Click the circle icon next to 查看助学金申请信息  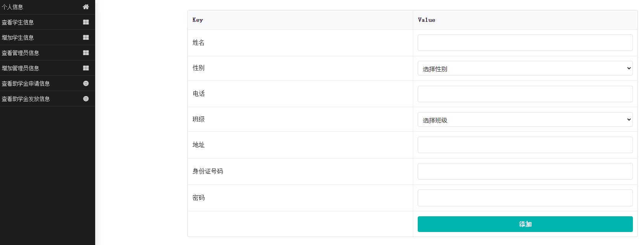click(x=86, y=83)
